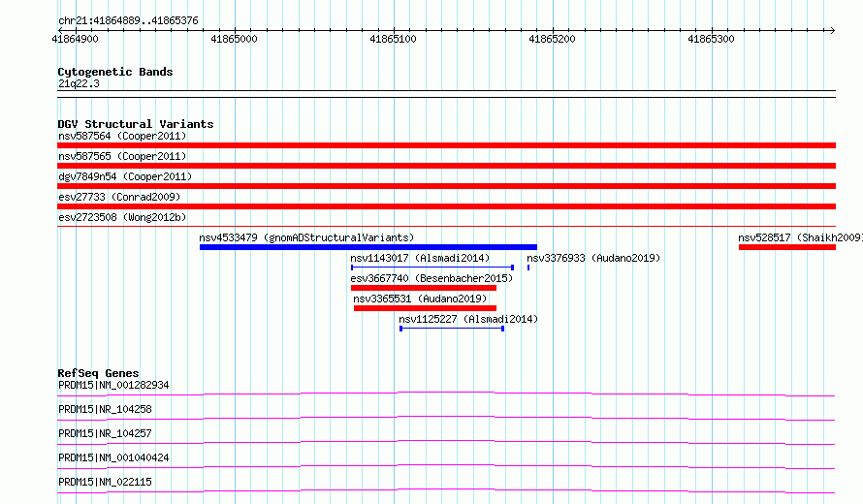The height and width of the screenshot is (504, 863).
Task: Click the thin blue nsv1143017 interval line
Action: (432, 268)
